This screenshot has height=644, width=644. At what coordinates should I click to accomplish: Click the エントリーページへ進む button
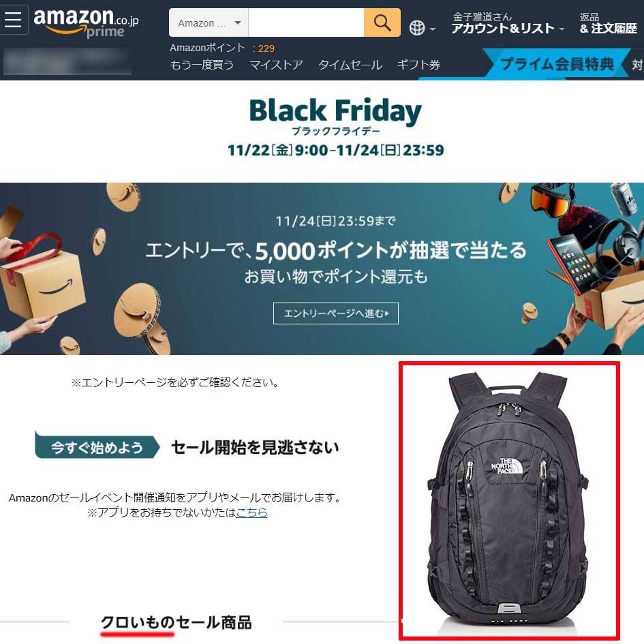(x=336, y=313)
